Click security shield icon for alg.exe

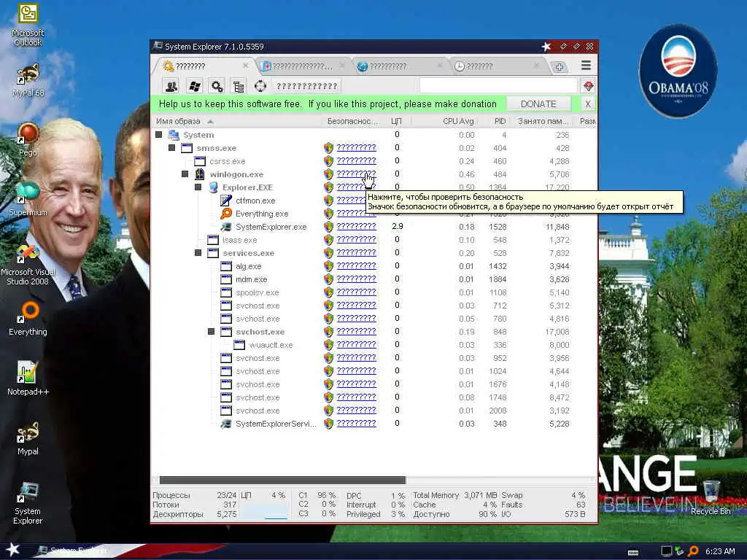click(x=328, y=265)
